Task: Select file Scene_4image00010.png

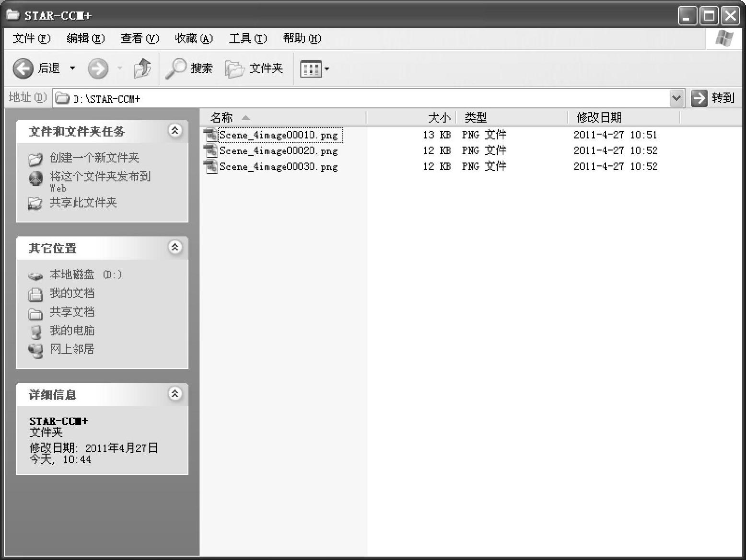Action: tap(279, 135)
